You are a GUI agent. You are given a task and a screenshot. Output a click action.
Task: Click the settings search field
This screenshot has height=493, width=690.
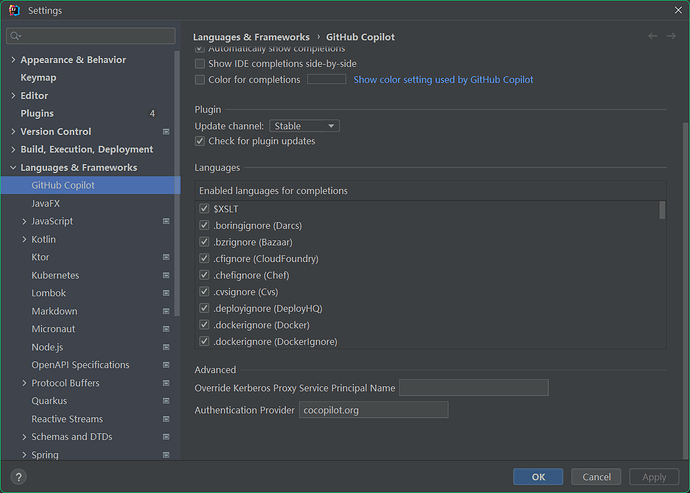click(91, 36)
